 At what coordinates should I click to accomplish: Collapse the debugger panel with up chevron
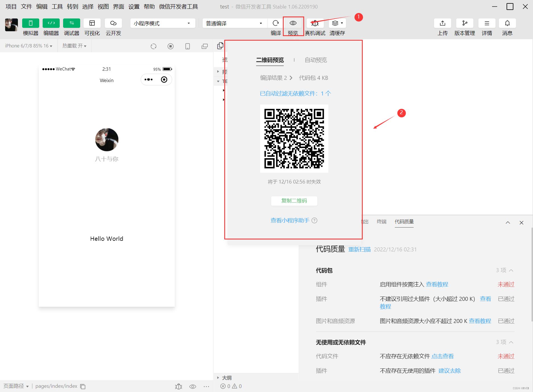(x=508, y=223)
